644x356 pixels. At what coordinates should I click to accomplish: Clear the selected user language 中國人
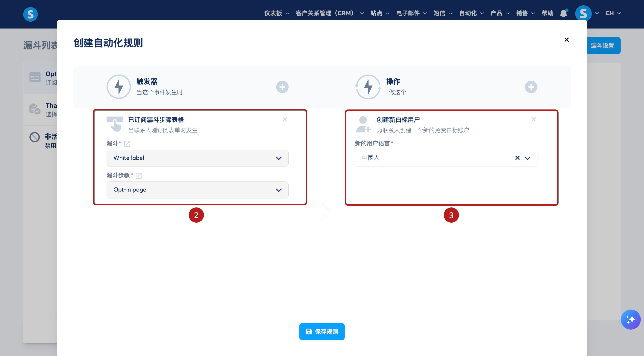tap(517, 158)
